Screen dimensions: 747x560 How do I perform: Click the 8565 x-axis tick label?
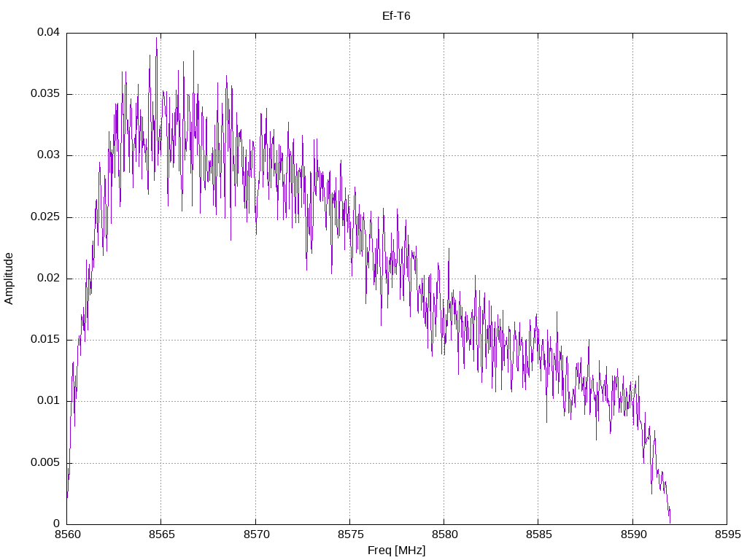pyautogui.click(x=161, y=534)
